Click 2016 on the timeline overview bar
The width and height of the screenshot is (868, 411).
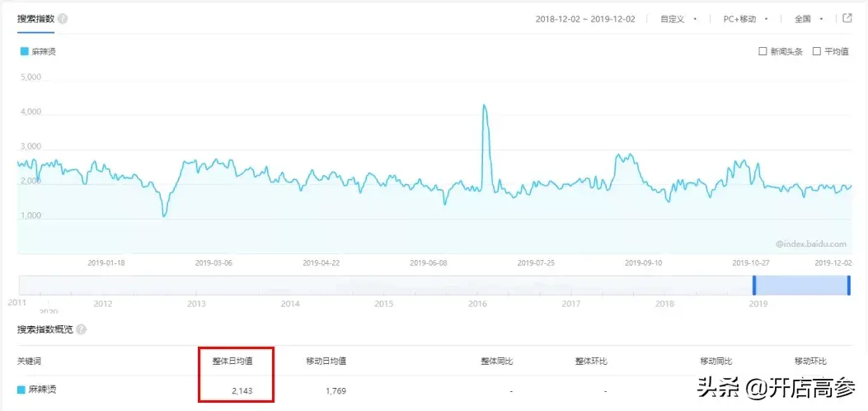(477, 304)
